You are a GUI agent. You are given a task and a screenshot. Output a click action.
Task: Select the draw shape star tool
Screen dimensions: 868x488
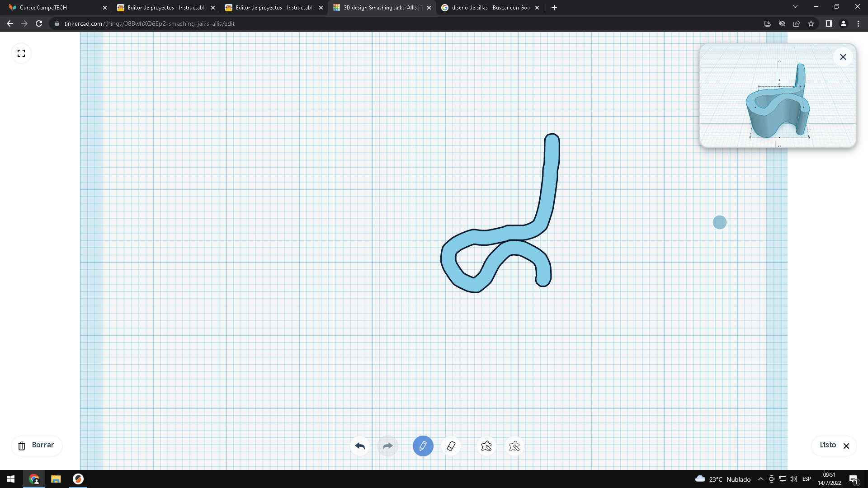(x=486, y=446)
